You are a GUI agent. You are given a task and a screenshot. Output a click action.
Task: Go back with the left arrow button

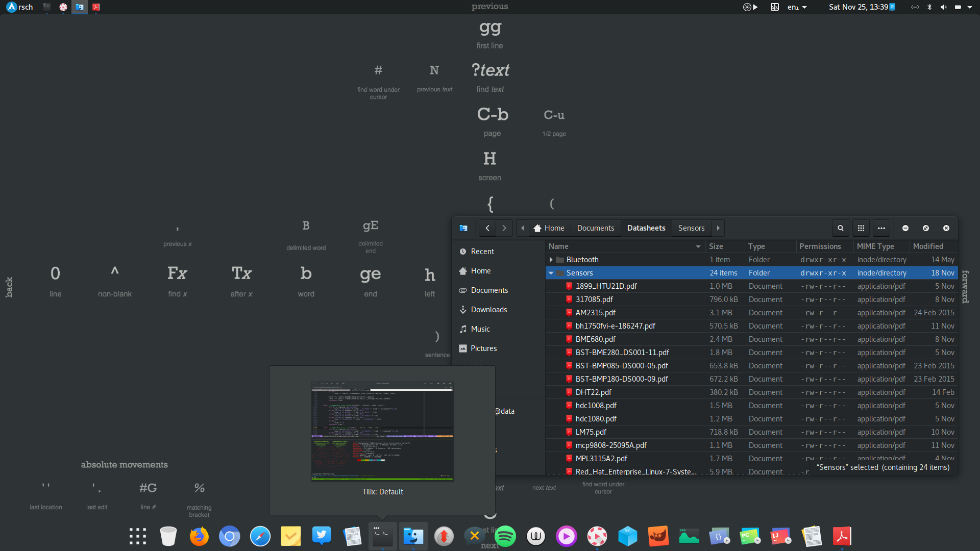click(487, 228)
